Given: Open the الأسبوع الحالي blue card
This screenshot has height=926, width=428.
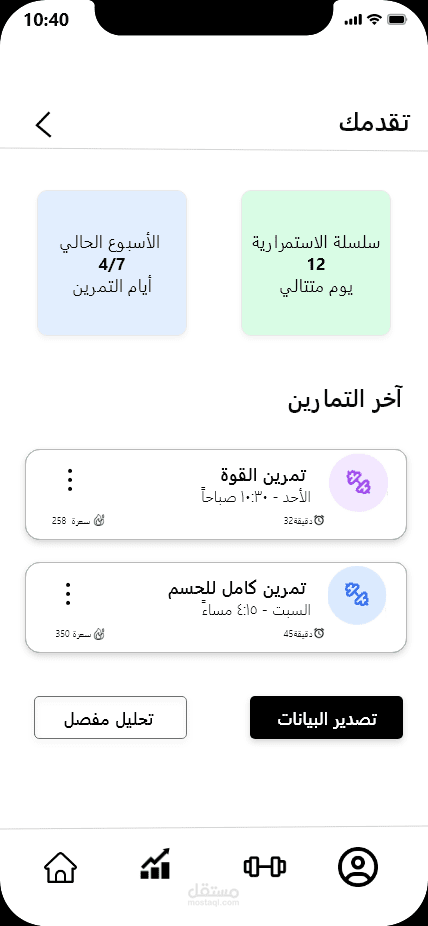Looking at the screenshot, I should [112, 263].
